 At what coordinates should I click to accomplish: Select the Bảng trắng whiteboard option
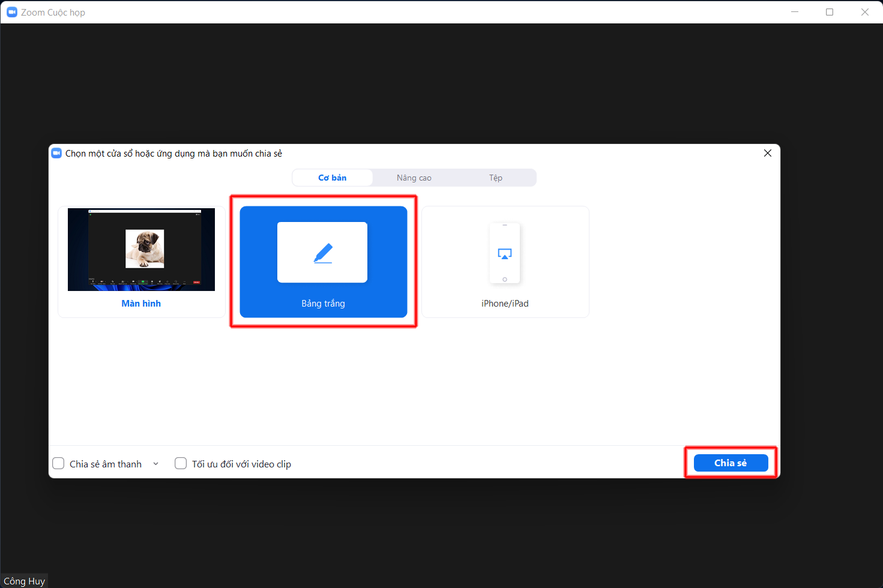(323, 262)
